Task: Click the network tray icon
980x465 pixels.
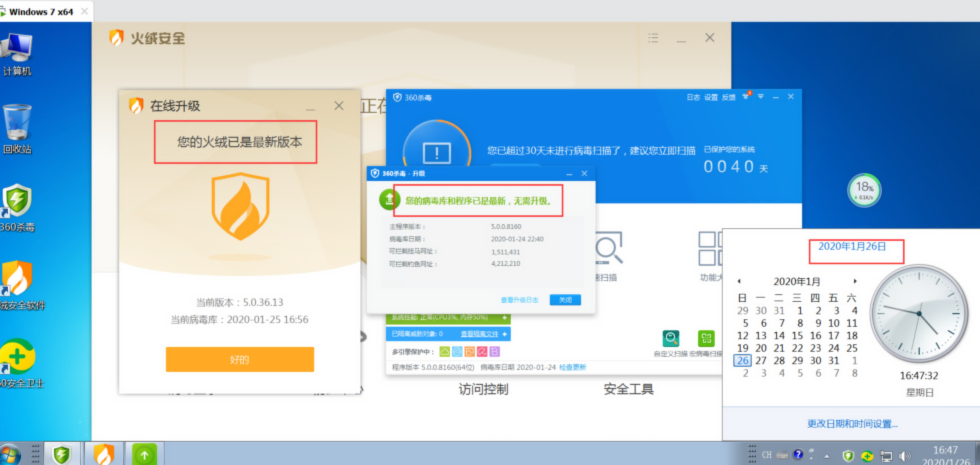Action: coord(886,457)
